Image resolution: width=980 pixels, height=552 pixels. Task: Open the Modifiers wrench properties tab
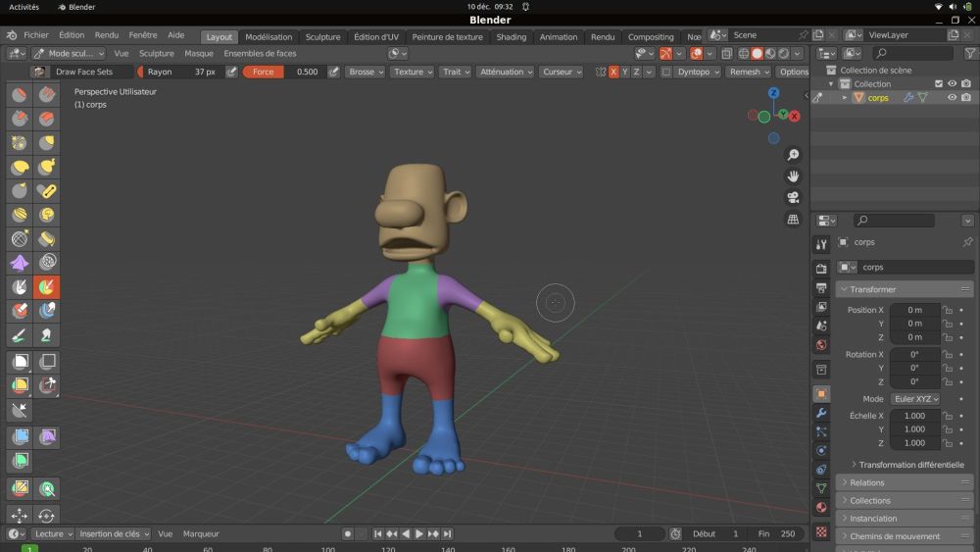click(x=821, y=413)
